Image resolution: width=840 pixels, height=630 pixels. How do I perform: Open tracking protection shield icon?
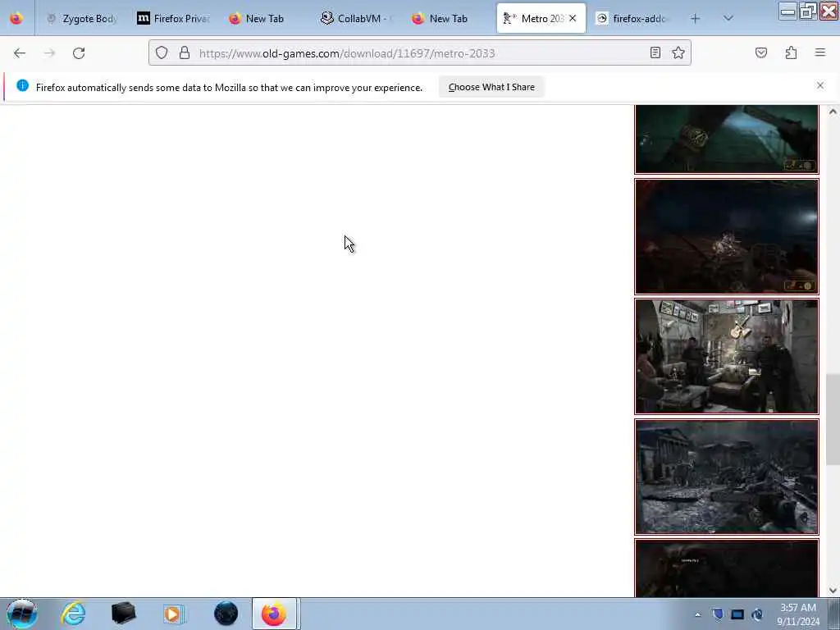coord(162,52)
